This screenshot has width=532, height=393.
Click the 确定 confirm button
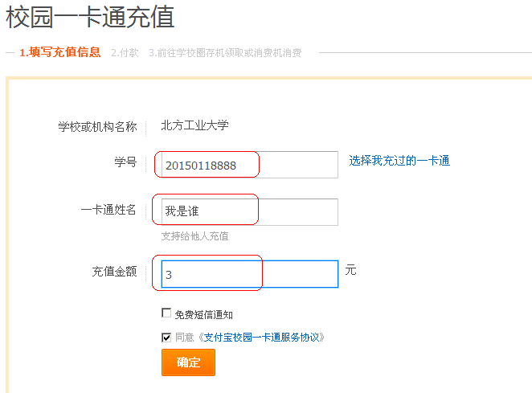click(x=188, y=362)
